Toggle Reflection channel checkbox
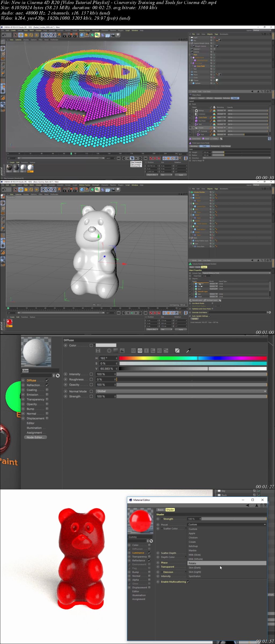Screen dimensions: 275x644 click(47, 385)
